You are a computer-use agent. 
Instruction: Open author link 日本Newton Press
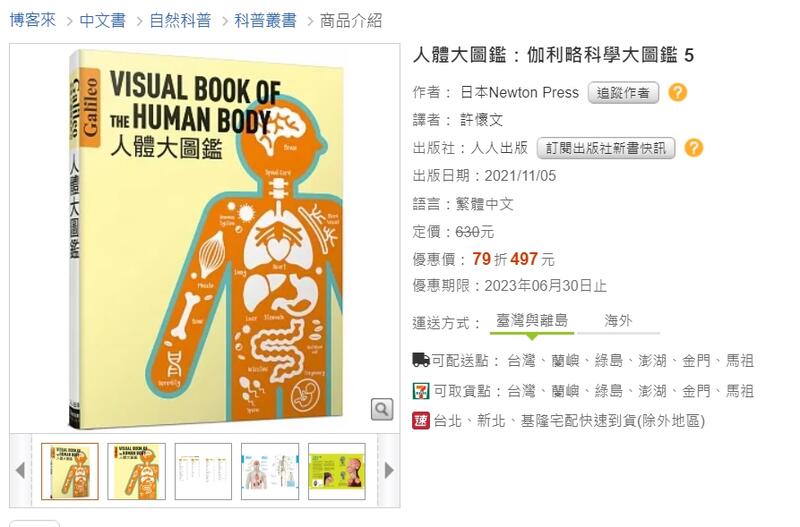(519, 92)
